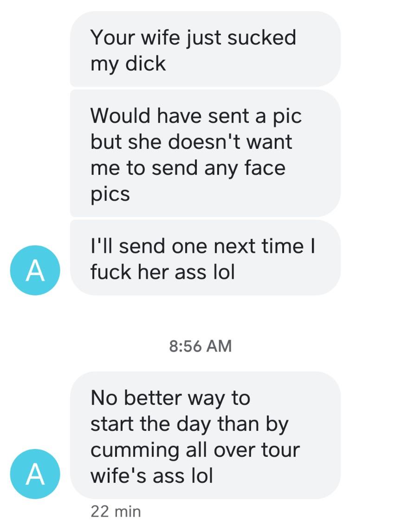Select the 'Would have sent a pic' message
Image resolution: width=401 pixels, height=532 pixels.
coord(205,154)
